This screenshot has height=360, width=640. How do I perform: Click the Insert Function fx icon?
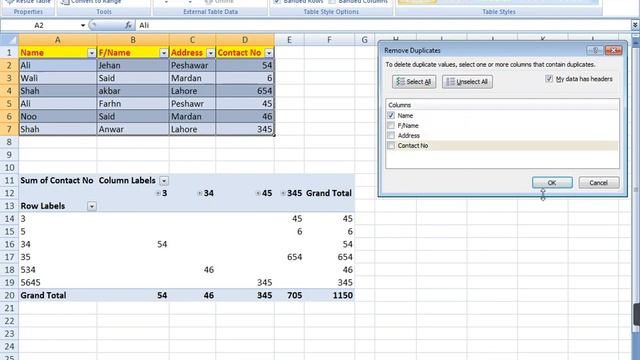point(128,25)
